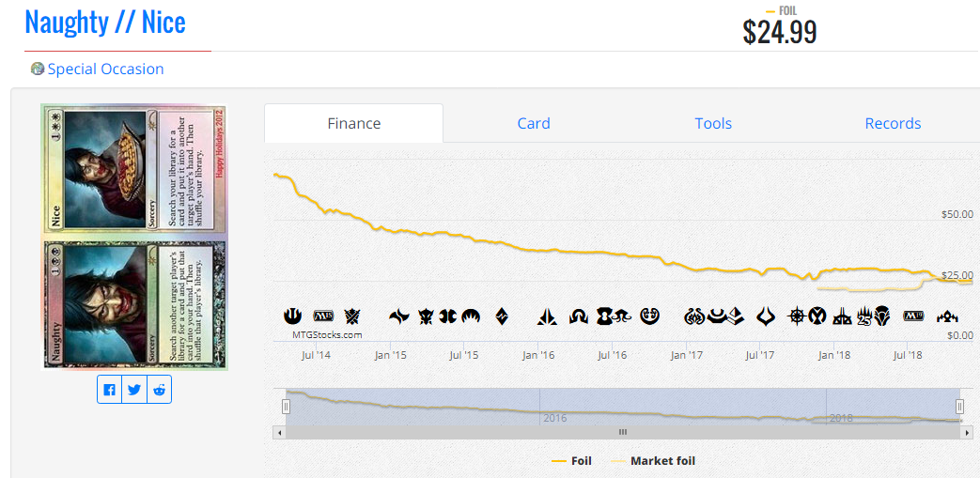The image size is (980, 478).
Task: Share the card on Facebook
Action: [109, 390]
